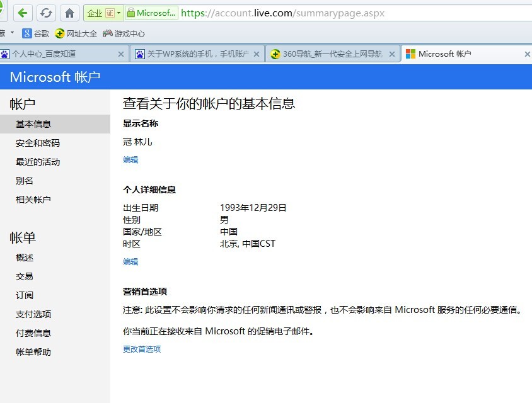This screenshot has height=403, width=532.
Task: Open 支付选项 under 帐单
Action: pyautogui.click(x=33, y=314)
